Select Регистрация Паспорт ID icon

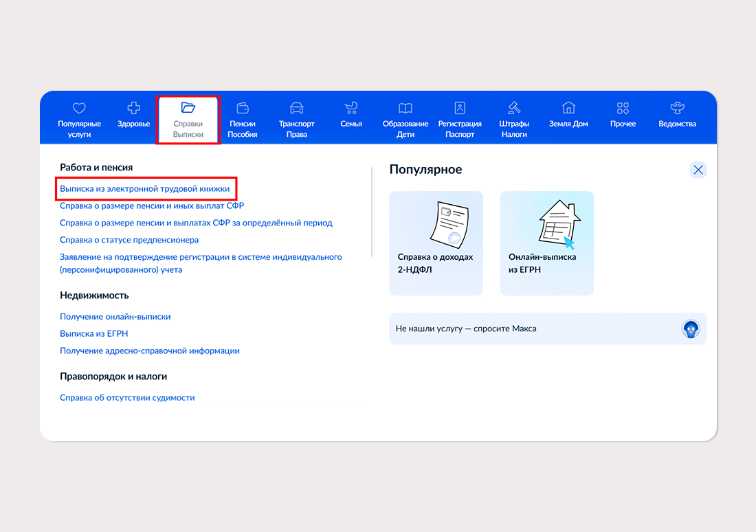(460, 107)
